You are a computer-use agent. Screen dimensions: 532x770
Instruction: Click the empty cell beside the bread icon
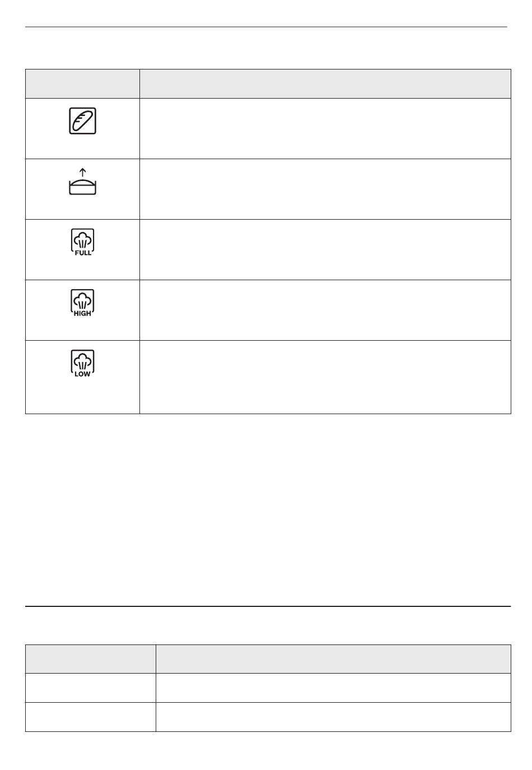tap(325, 129)
